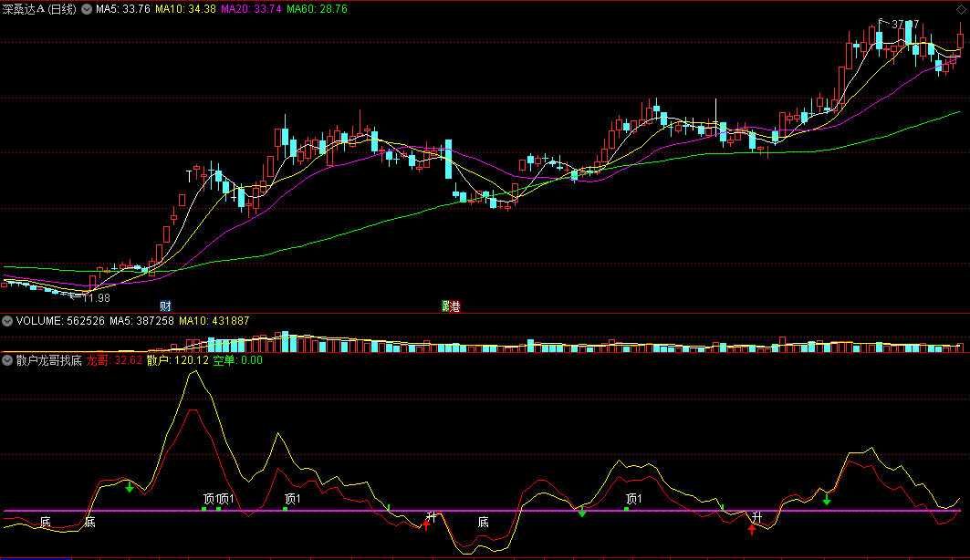Click the rightmost 升 signal label
Screen dimensions: 970x560
757,517
